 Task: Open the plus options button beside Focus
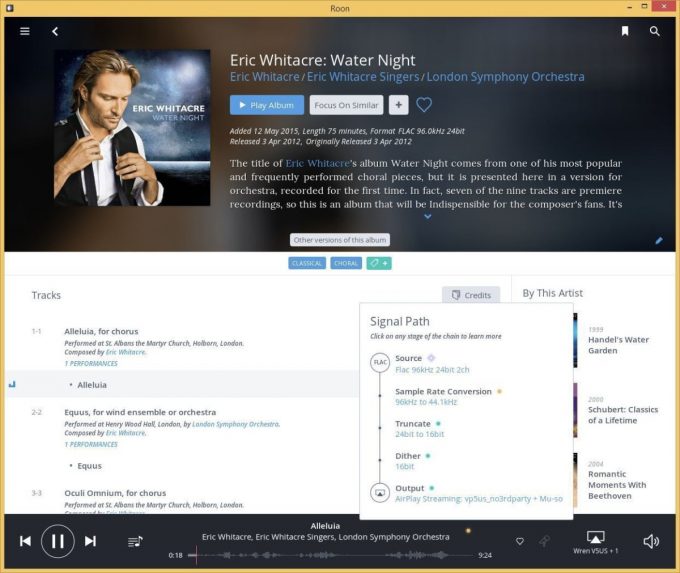pos(398,105)
